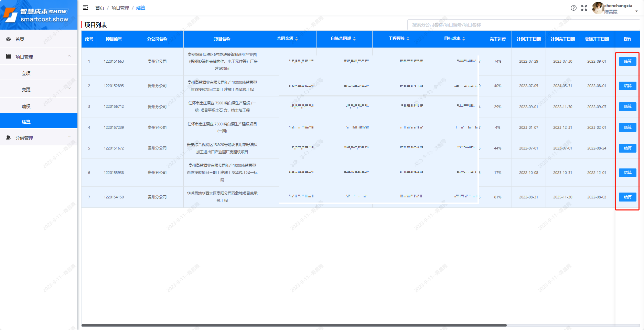This screenshot has width=644, height=330.
Task: Click the project search input field
Action: point(523,25)
